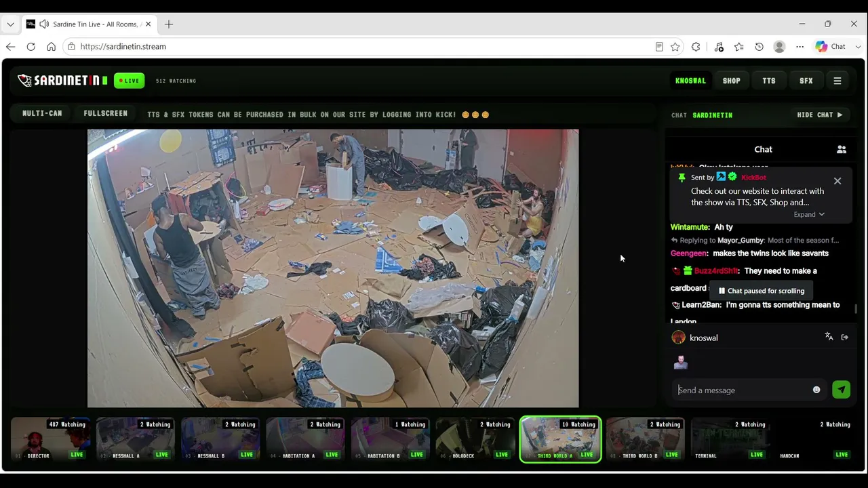Open a new browser tab
This screenshot has width=868, height=488.
pos(169,24)
